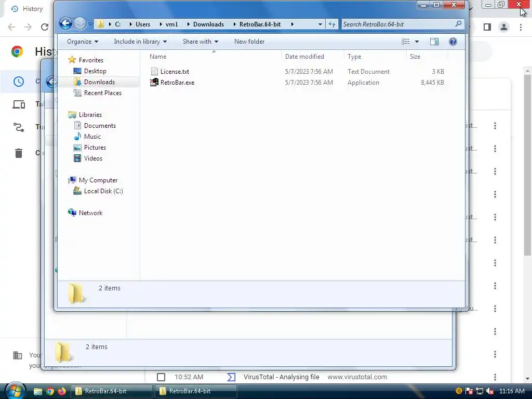Toggle Chrome side panel icon
Image resolution: width=532 pixels, height=399 pixels.
(x=487, y=27)
